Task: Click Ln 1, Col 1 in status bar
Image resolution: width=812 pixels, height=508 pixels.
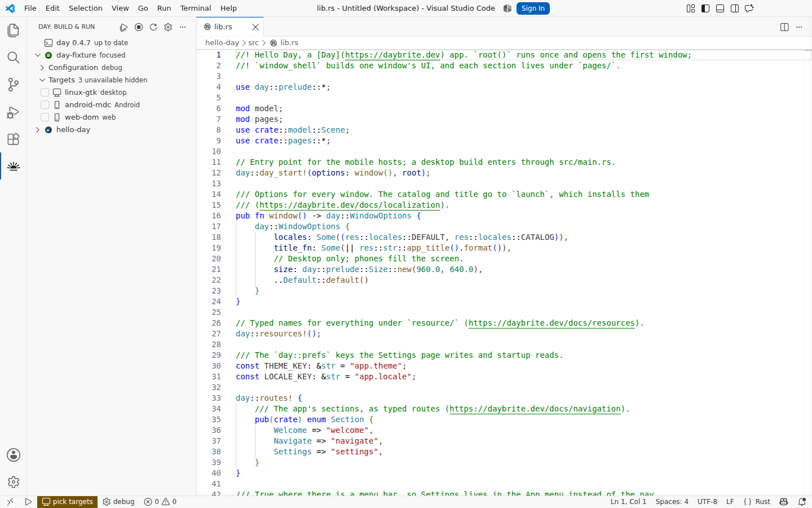Action: (x=628, y=502)
